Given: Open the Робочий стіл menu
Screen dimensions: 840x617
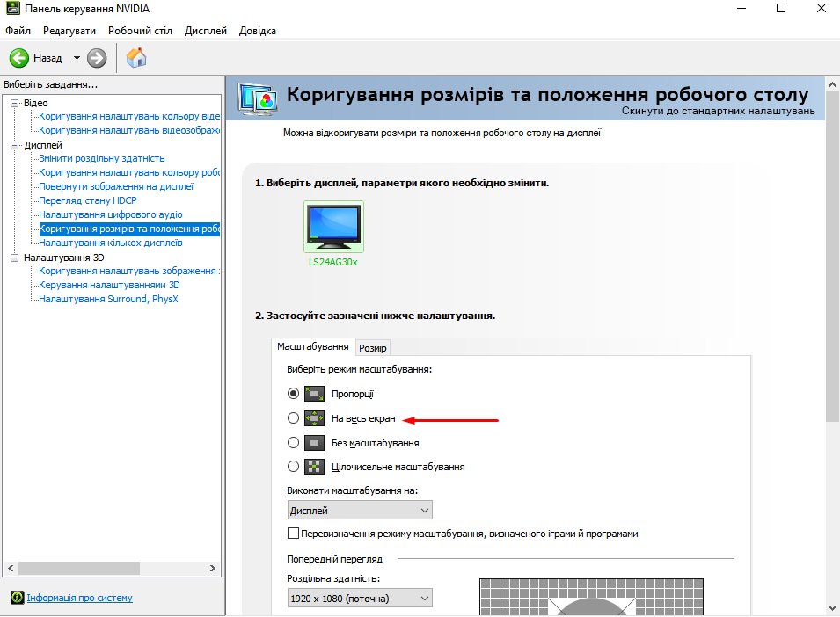Looking at the screenshot, I should pos(140,31).
